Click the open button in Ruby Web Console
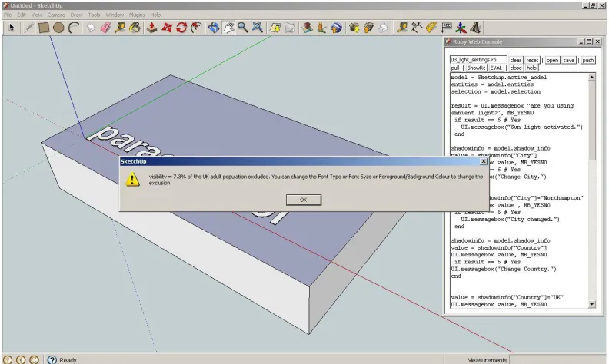Screen dimensions: 609x364 [x=552, y=60]
